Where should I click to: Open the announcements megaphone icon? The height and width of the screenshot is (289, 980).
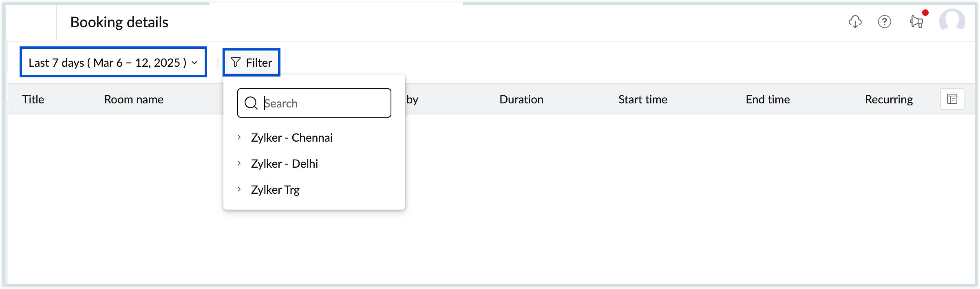[x=916, y=22]
